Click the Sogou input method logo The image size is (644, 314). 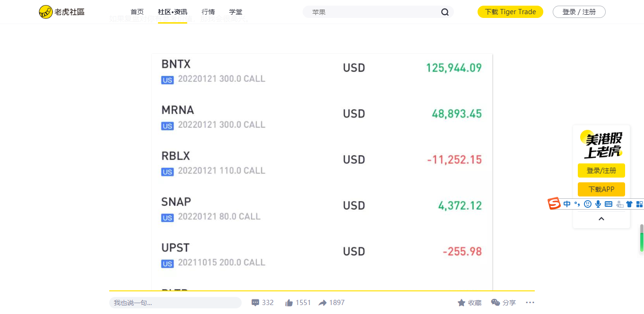[554, 204]
